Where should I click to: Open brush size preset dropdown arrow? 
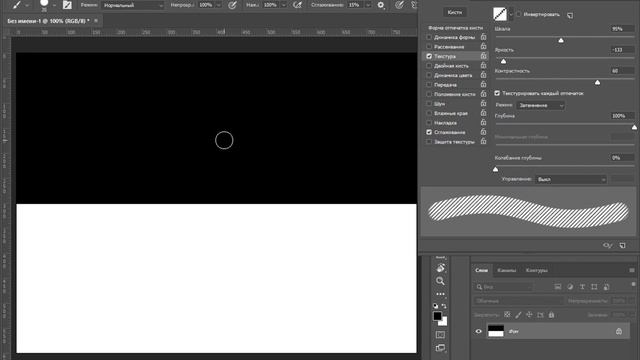click(x=54, y=5)
